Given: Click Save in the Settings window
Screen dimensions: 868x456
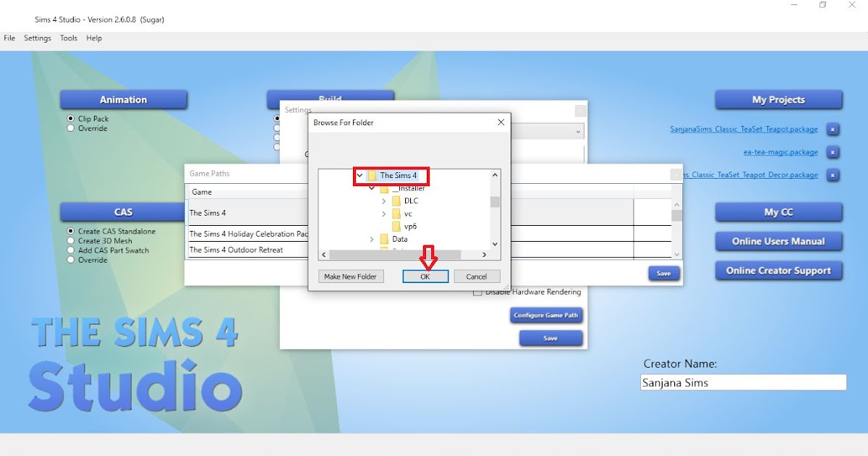Looking at the screenshot, I should coord(550,338).
